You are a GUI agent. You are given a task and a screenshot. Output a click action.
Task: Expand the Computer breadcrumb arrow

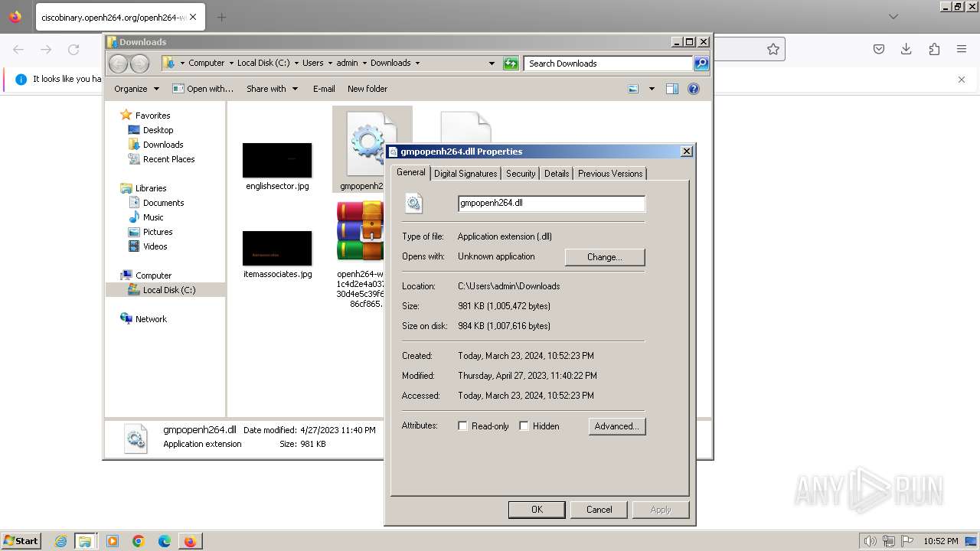[x=230, y=64]
